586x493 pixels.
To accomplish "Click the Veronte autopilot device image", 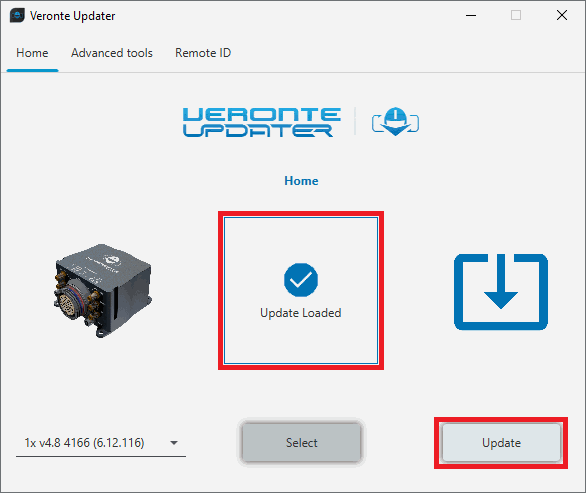I will pyautogui.click(x=103, y=291).
